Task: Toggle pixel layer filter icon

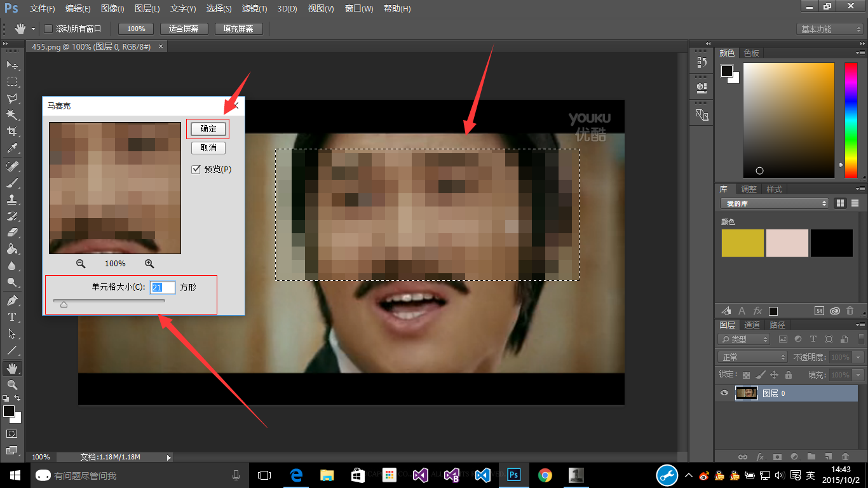Action: coord(783,339)
